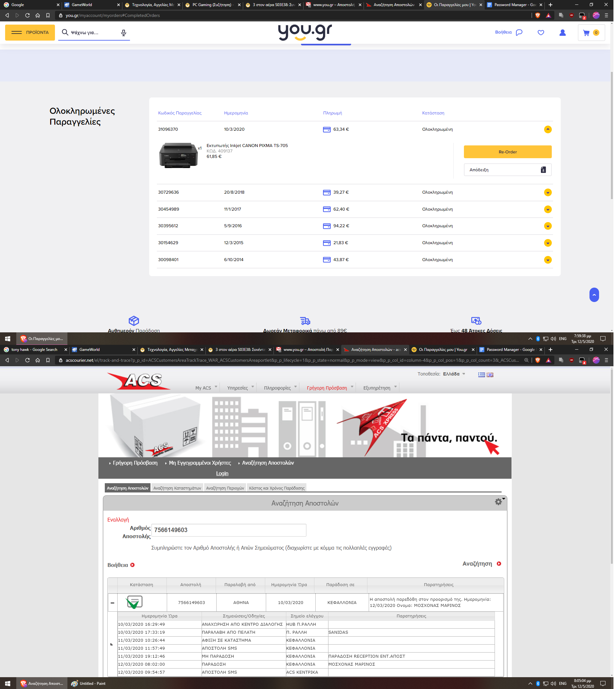
Task: Click the delivered status check icon
Action: (x=134, y=602)
